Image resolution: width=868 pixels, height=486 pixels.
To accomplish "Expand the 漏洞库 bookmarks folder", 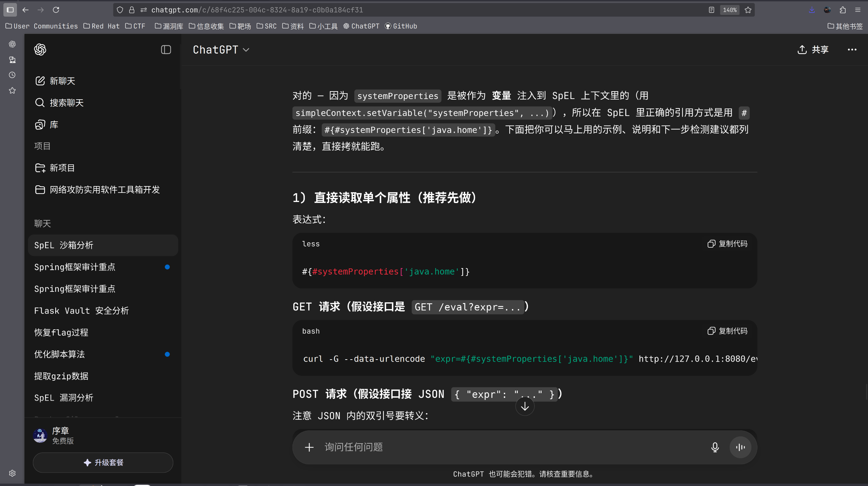I will click(x=169, y=26).
